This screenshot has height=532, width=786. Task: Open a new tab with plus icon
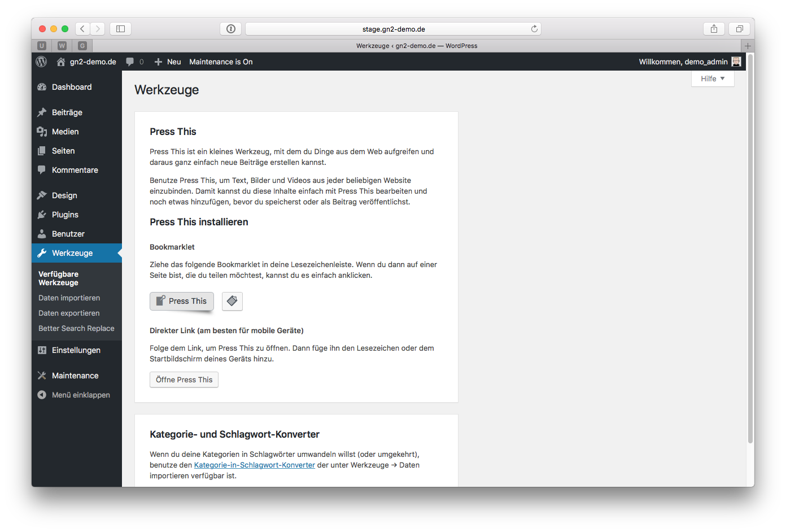pos(748,46)
